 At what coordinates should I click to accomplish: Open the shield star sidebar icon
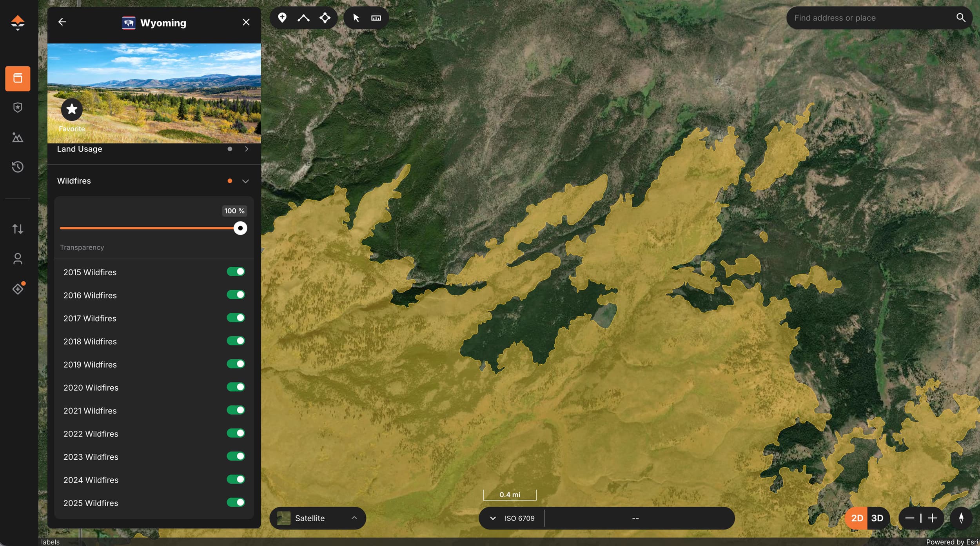click(x=18, y=107)
